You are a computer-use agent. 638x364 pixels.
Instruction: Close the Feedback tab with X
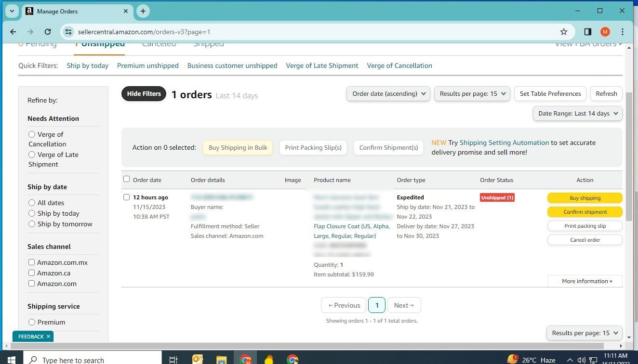pyautogui.click(x=48, y=337)
